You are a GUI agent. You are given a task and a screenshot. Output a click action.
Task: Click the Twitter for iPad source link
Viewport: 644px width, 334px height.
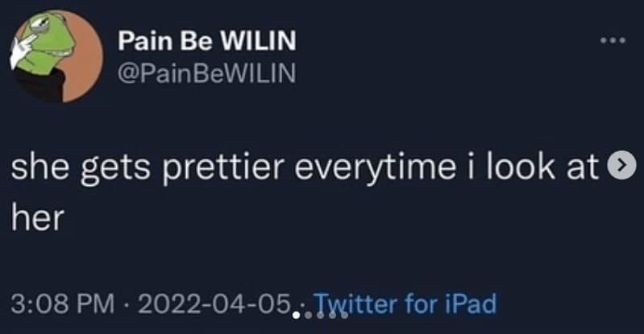point(403,305)
